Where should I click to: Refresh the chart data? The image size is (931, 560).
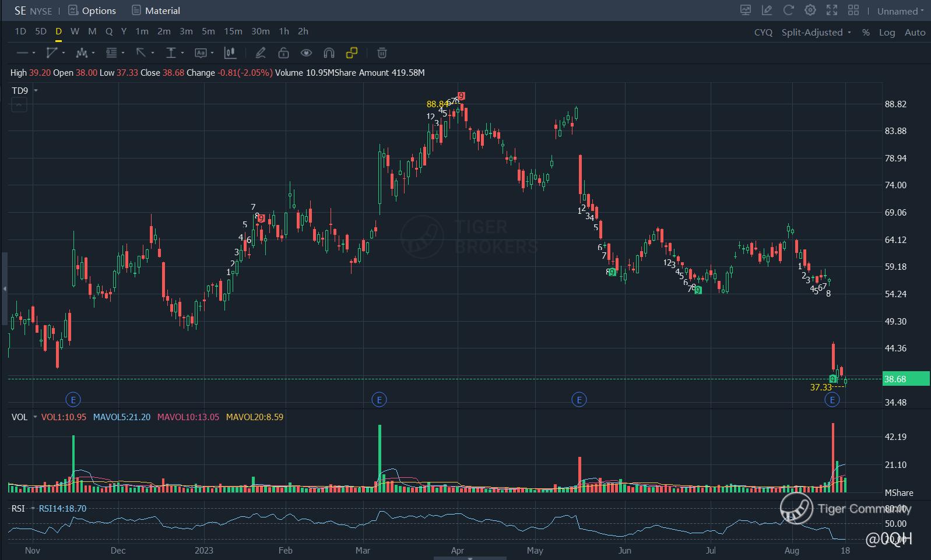pos(789,10)
